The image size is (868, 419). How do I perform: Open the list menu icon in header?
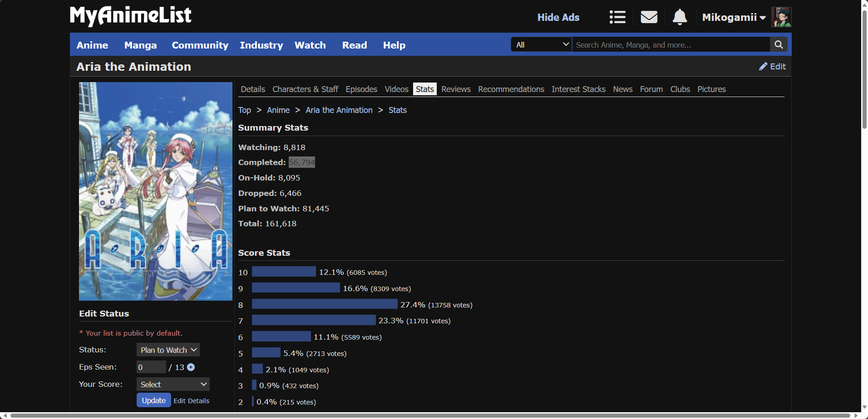pos(617,17)
